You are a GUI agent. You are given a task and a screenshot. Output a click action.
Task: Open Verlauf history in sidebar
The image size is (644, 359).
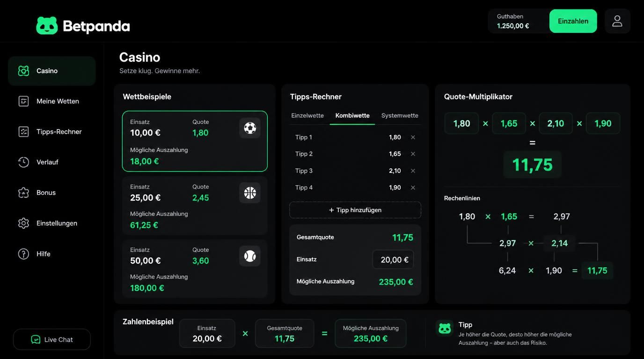(51, 162)
